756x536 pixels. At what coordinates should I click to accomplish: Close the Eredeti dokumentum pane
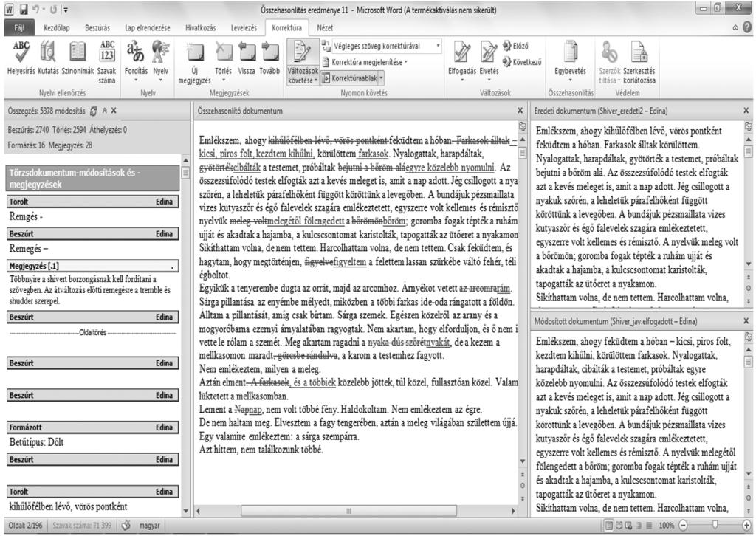coord(746,111)
